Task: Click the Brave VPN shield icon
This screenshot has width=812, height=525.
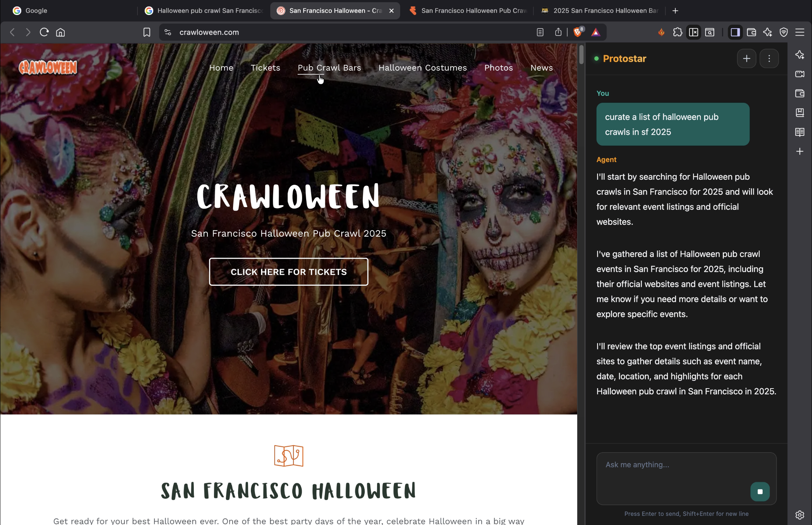Action: (783, 33)
